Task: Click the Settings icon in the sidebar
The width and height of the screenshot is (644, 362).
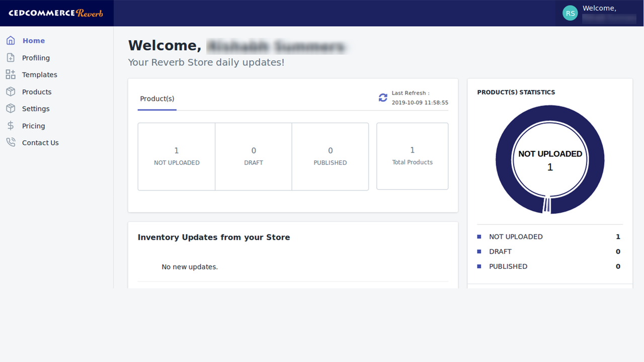Action: (11, 108)
